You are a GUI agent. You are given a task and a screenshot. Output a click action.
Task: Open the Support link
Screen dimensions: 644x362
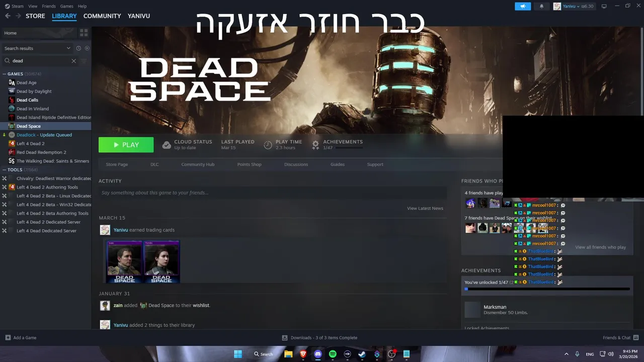pyautogui.click(x=375, y=164)
